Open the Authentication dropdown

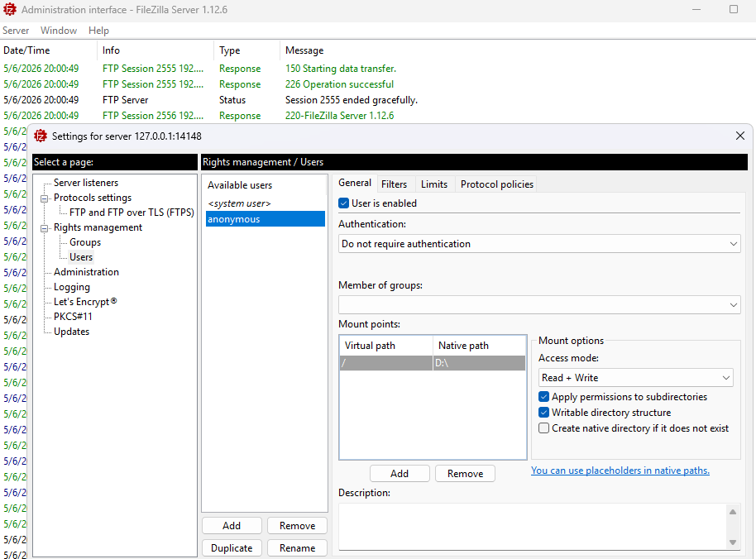[539, 244]
